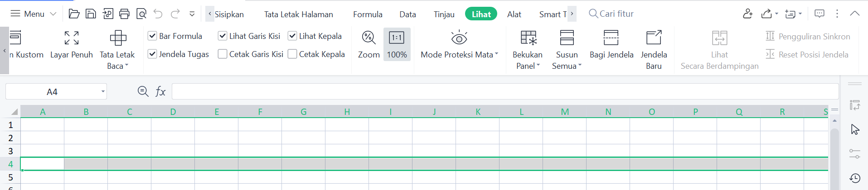Open a Jendela Baru window
This screenshot has width=868, height=190.
(654, 38)
